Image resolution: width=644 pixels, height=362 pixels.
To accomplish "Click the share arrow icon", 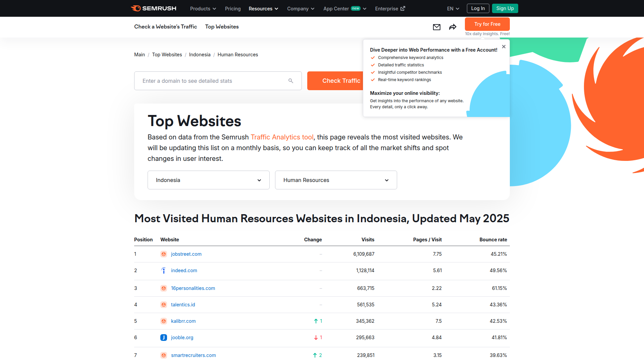I will [453, 27].
